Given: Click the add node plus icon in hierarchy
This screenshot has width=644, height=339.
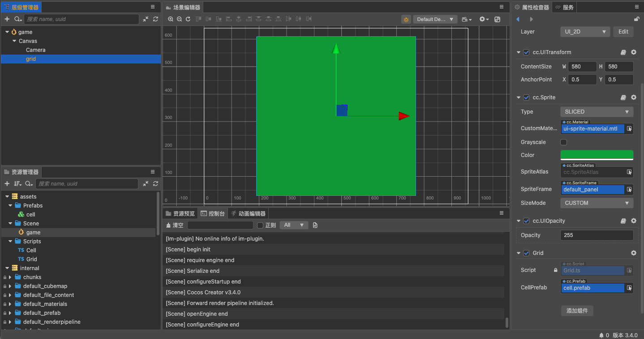Looking at the screenshot, I should point(7,19).
